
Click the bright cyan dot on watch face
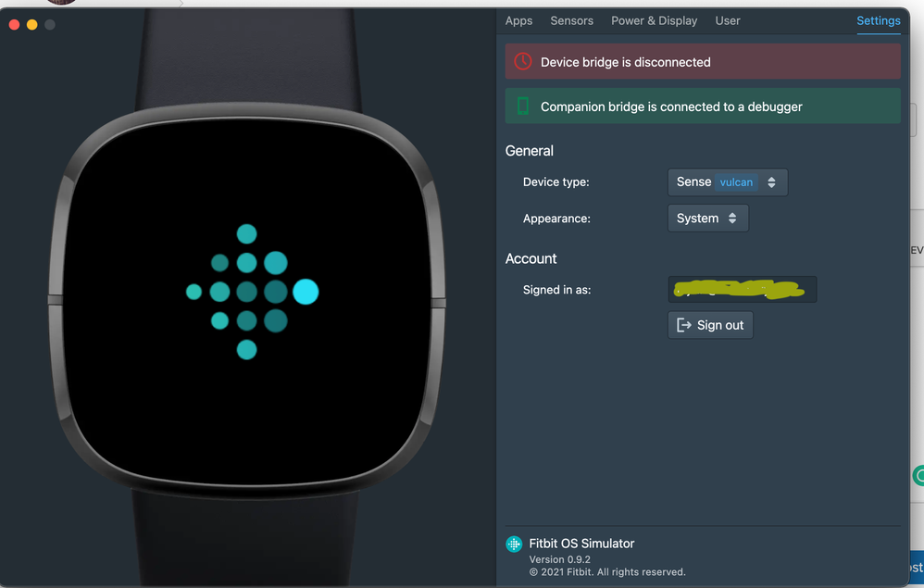[x=306, y=292]
